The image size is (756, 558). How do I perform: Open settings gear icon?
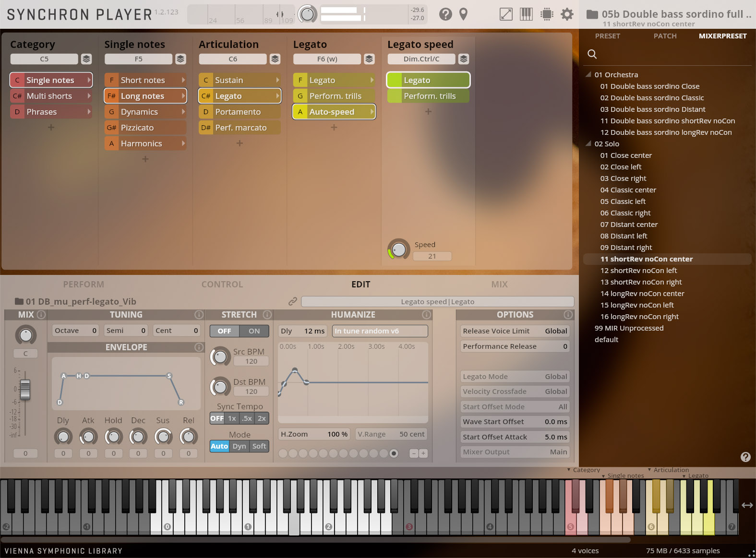click(x=567, y=14)
